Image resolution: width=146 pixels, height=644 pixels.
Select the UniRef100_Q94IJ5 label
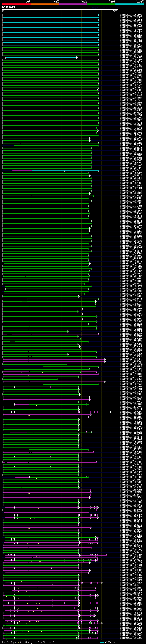131,148
